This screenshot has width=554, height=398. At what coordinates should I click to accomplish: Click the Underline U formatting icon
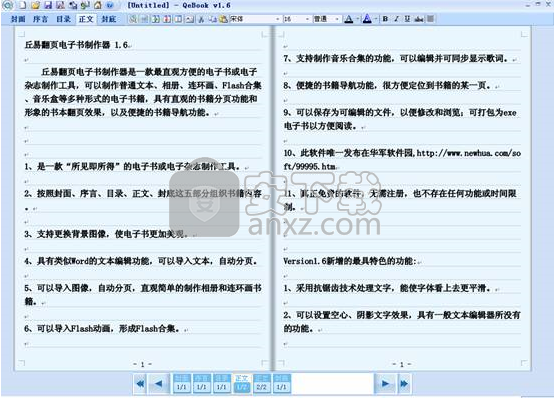407,19
